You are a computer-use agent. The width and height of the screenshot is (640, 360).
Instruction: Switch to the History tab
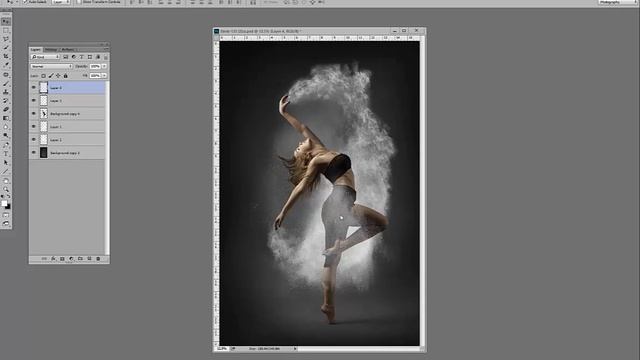click(51, 49)
